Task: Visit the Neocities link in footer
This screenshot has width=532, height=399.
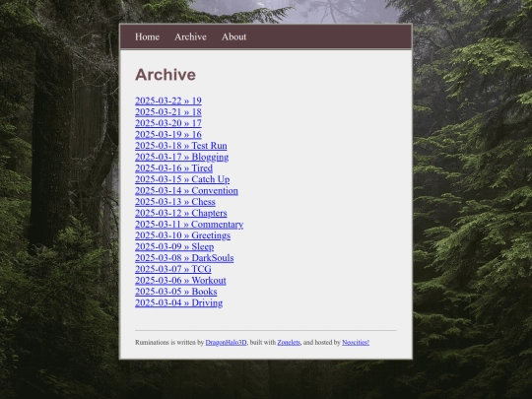Action: [356, 342]
